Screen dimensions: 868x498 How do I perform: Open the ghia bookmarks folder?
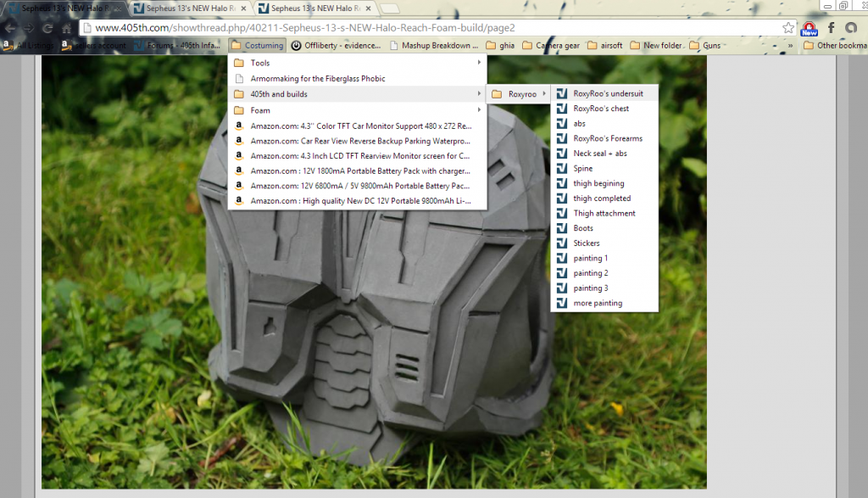[500, 46]
